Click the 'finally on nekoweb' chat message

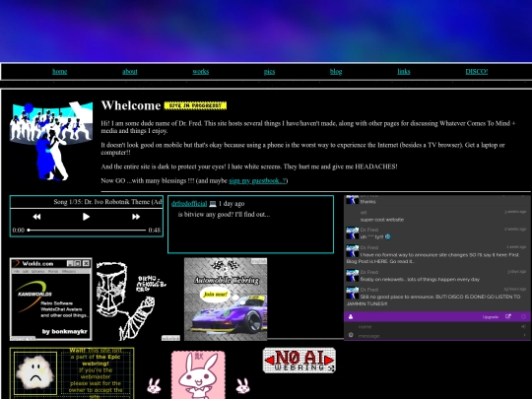tap(420, 279)
